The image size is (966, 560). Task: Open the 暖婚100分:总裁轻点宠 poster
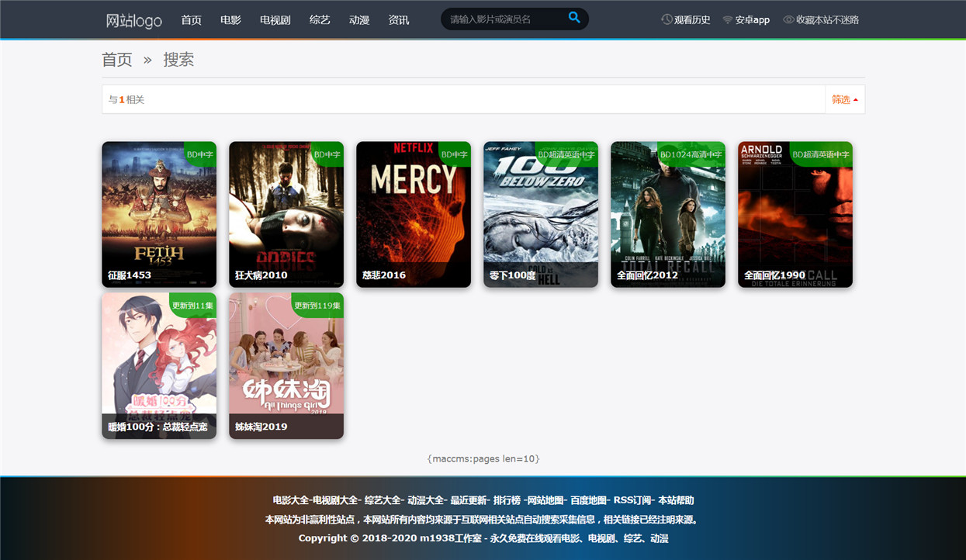point(159,365)
